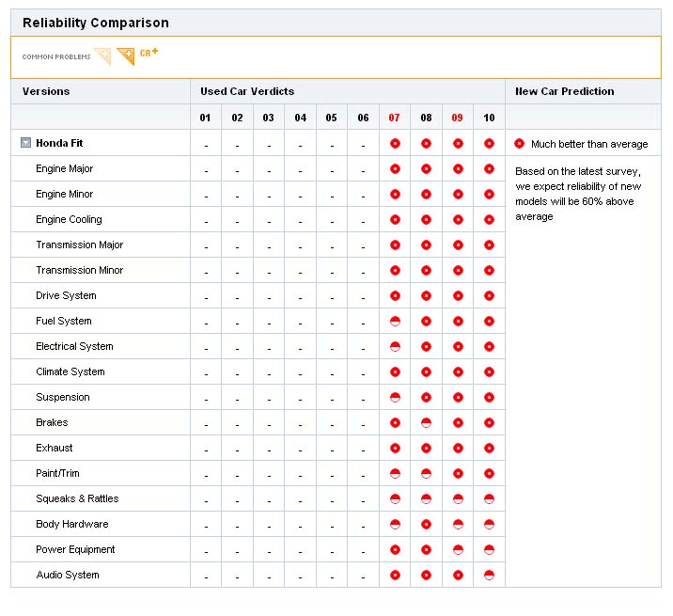Select the 01 year column header
The width and height of the screenshot is (673, 616).
205,118
